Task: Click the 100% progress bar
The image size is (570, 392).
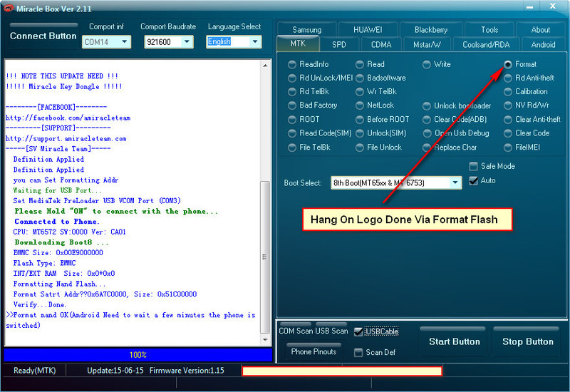Action: pos(138,354)
